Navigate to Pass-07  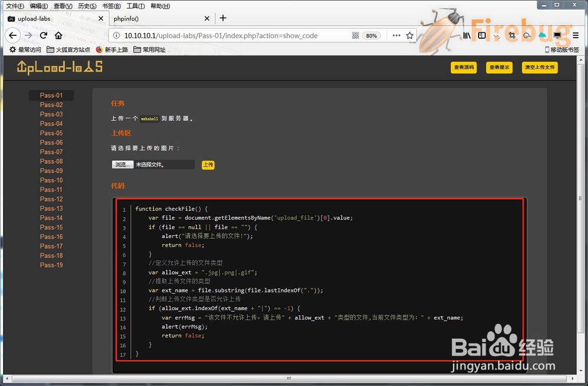[51, 152]
